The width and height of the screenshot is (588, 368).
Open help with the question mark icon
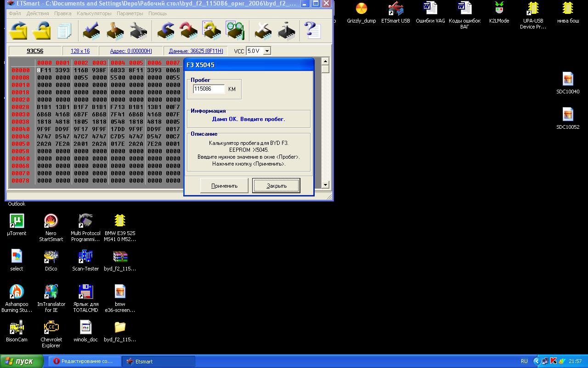point(312,30)
